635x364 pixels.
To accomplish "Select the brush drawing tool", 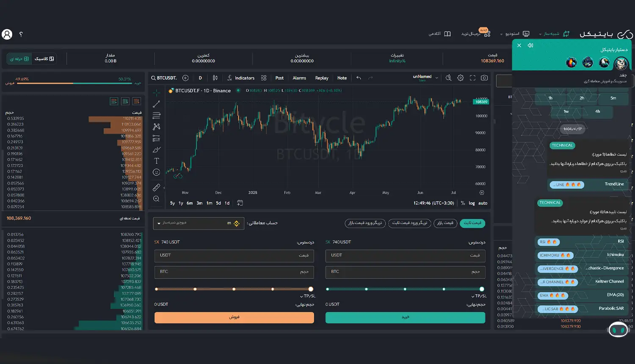I will [156, 149].
